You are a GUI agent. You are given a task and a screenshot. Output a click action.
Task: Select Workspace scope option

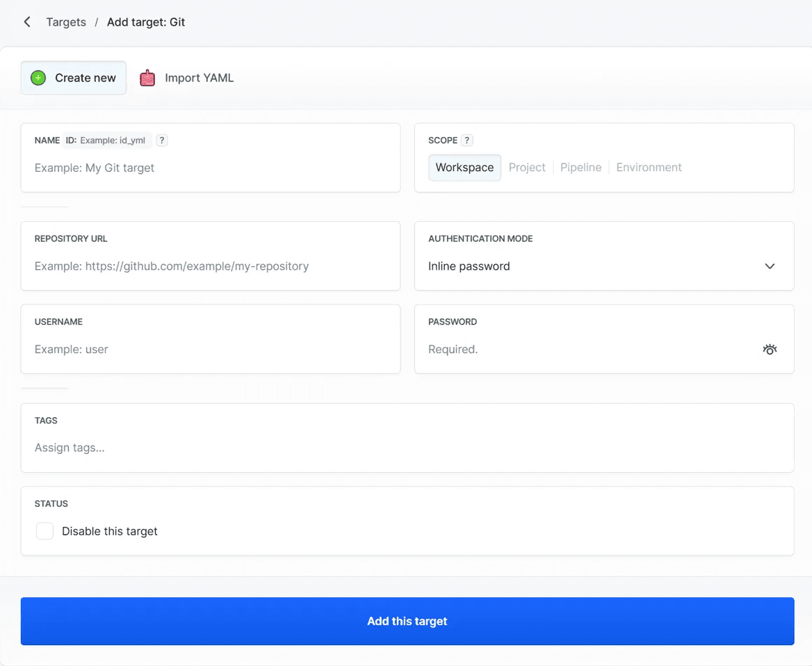464,168
